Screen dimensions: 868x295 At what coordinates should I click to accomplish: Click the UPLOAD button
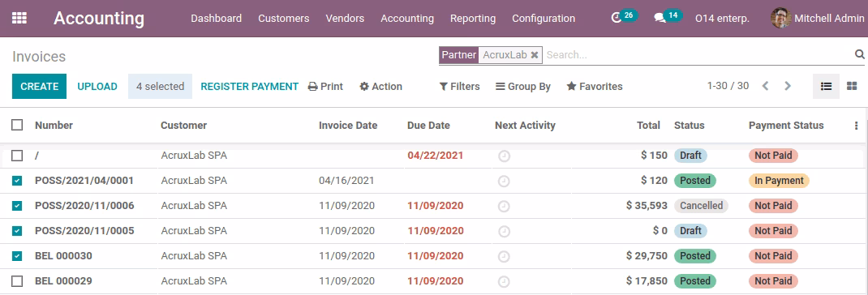(x=97, y=87)
